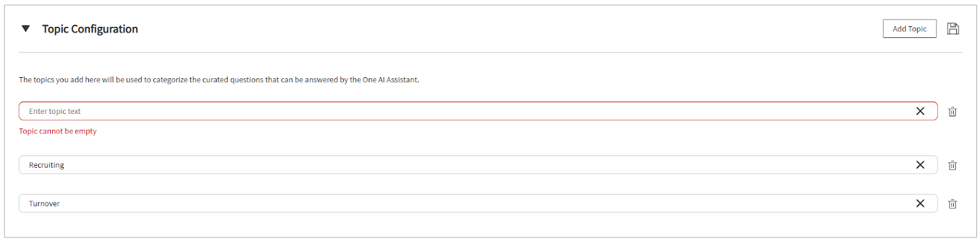Delete the Recruiting topic via its trash icon
The width and height of the screenshot is (980, 243).
(952, 165)
